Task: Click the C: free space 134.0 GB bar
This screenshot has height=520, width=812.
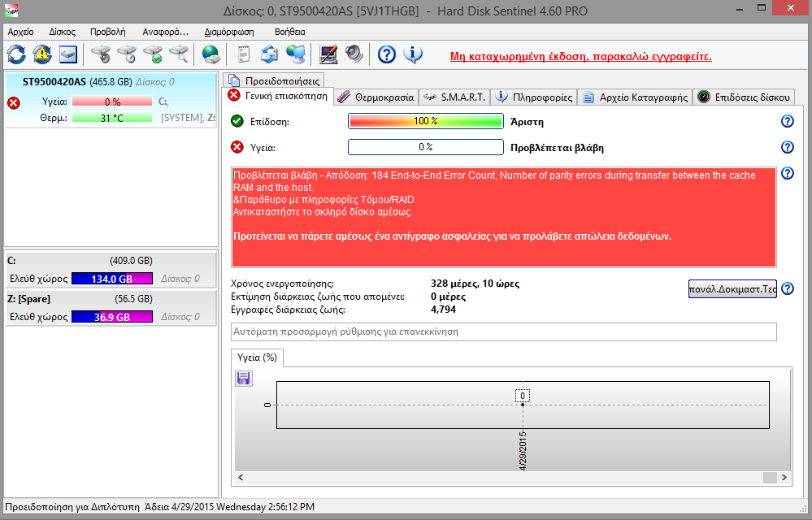Action: point(112,279)
